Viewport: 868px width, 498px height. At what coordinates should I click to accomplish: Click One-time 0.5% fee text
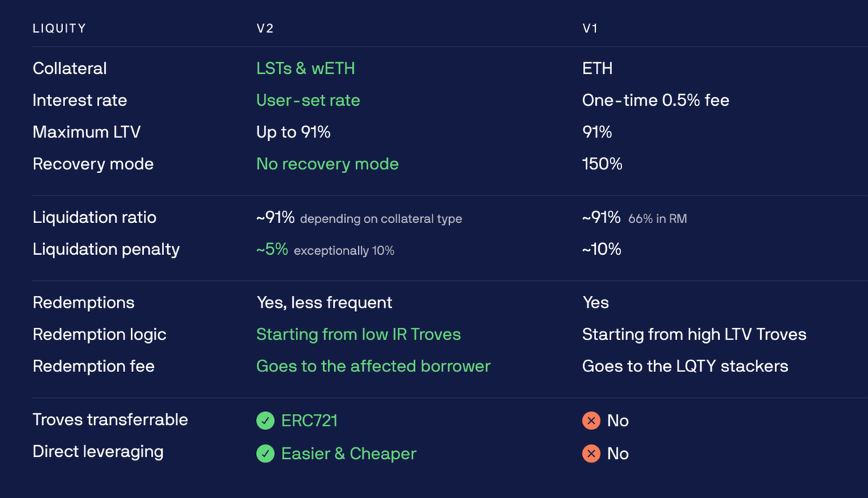[x=655, y=101]
